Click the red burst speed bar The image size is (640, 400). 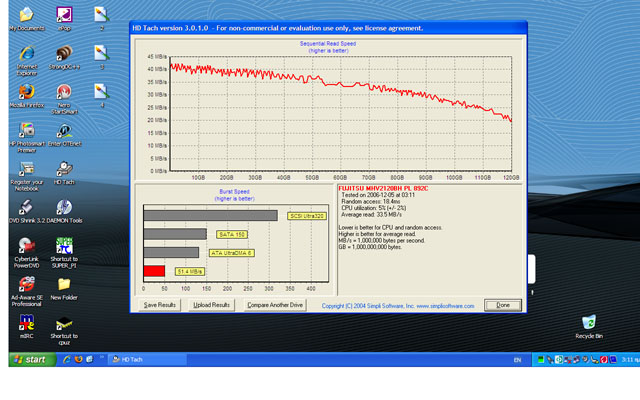tap(154, 271)
